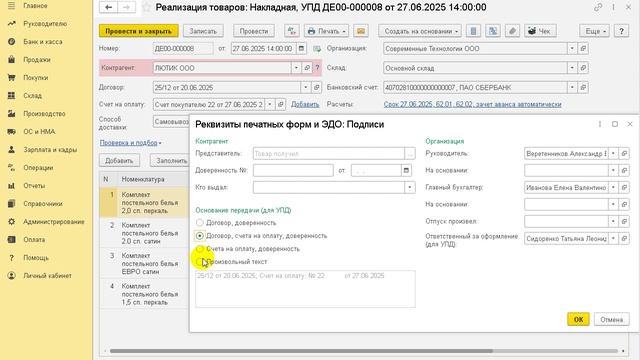Select Счета на оплату, доверенность option
The image size is (640, 360).
tap(200, 249)
